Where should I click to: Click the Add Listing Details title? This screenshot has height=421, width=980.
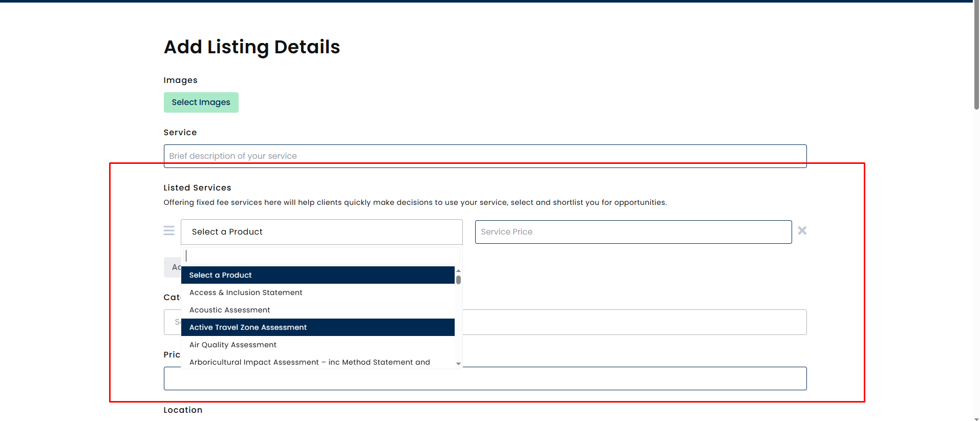[x=252, y=47]
